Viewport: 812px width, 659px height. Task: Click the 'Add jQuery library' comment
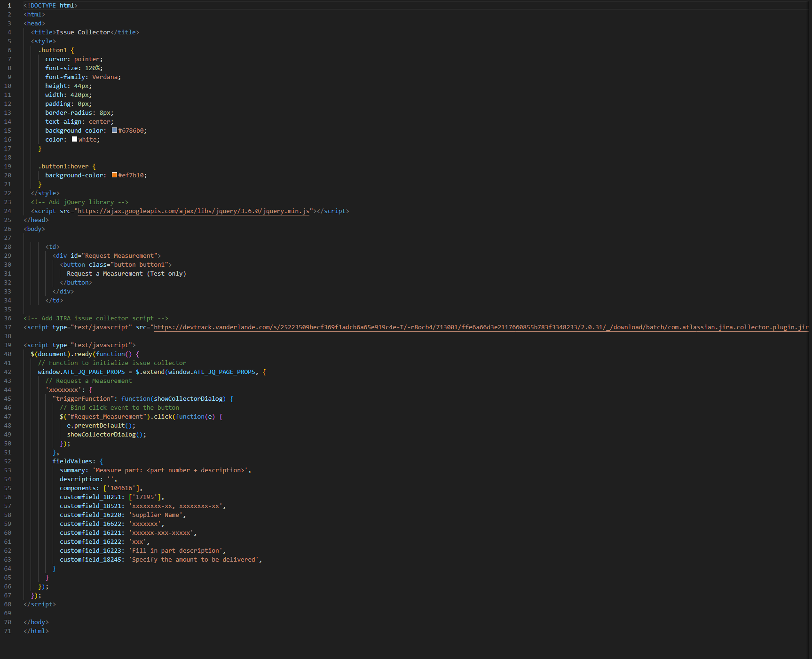tap(80, 202)
